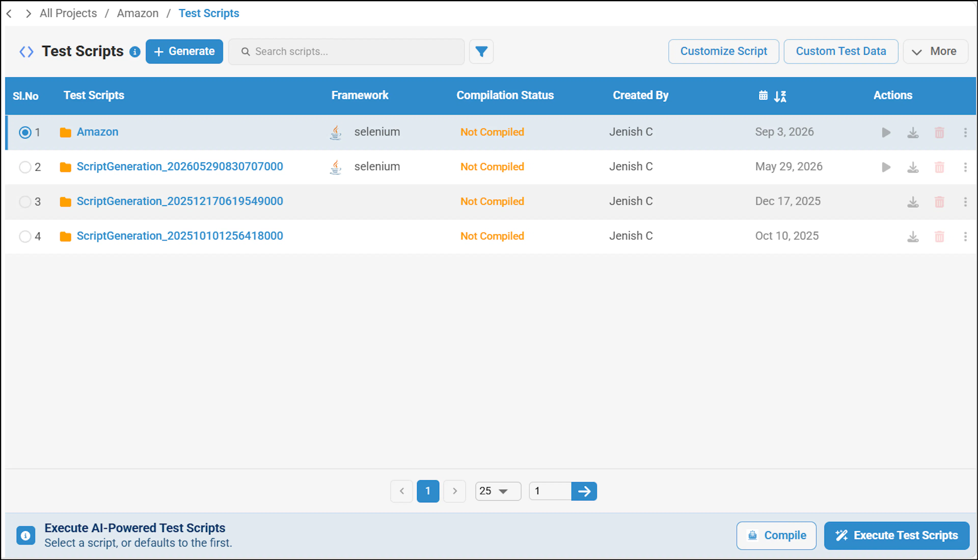The height and width of the screenshot is (560, 978).
Task: Open Custom Test Data
Action: pyautogui.click(x=841, y=51)
